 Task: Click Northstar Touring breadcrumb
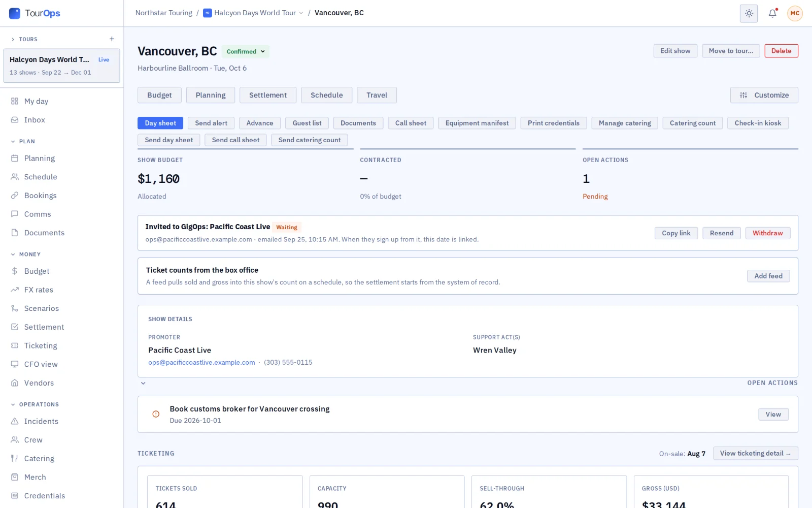tap(163, 13)
